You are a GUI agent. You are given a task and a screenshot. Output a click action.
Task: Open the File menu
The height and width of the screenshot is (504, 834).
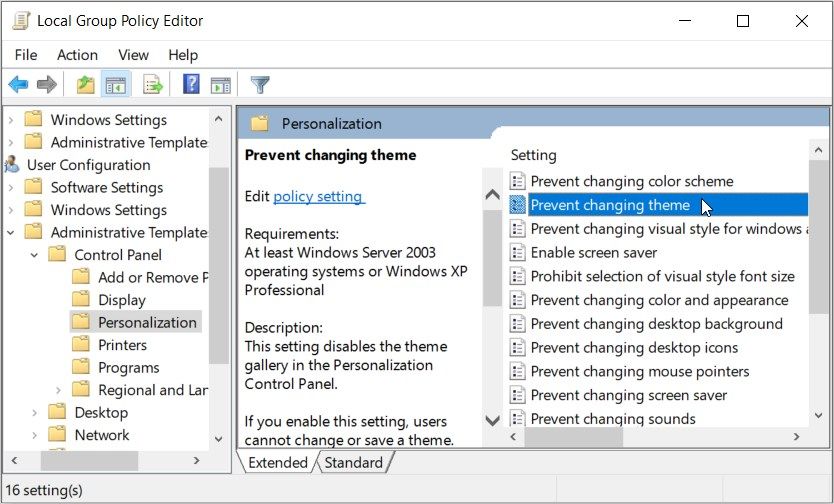point(26,55)
